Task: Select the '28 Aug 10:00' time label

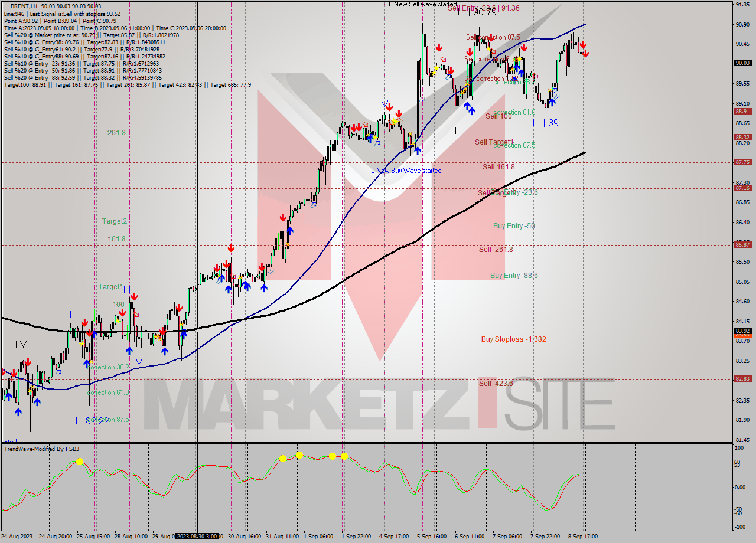Action: [131, 537]
